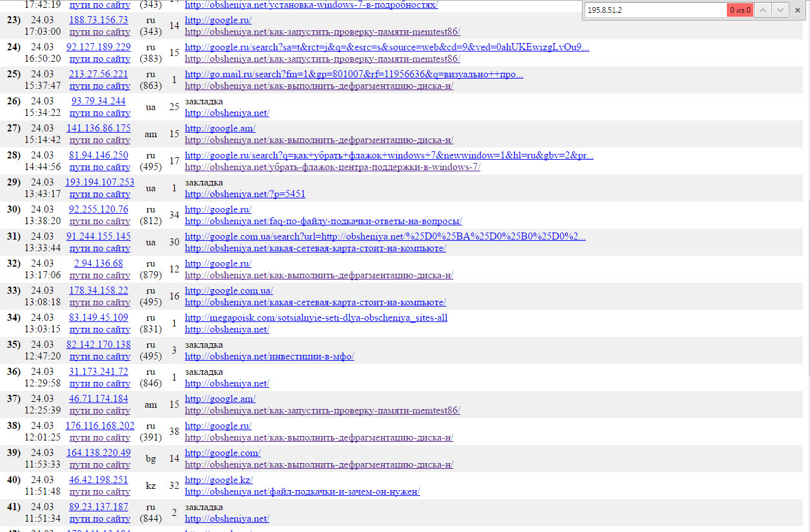Open IP address 46.71.174.184

(x=99, y=399)
